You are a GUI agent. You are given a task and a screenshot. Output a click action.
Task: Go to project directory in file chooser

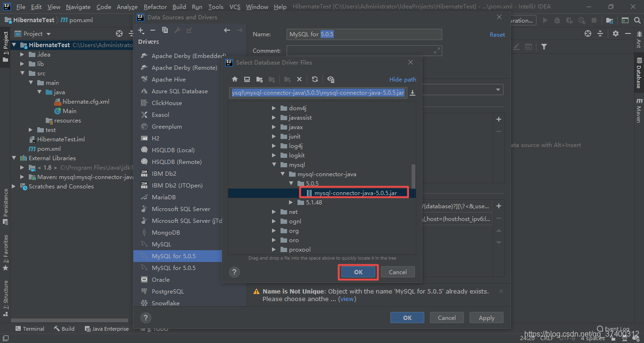[x=259, y=79]
